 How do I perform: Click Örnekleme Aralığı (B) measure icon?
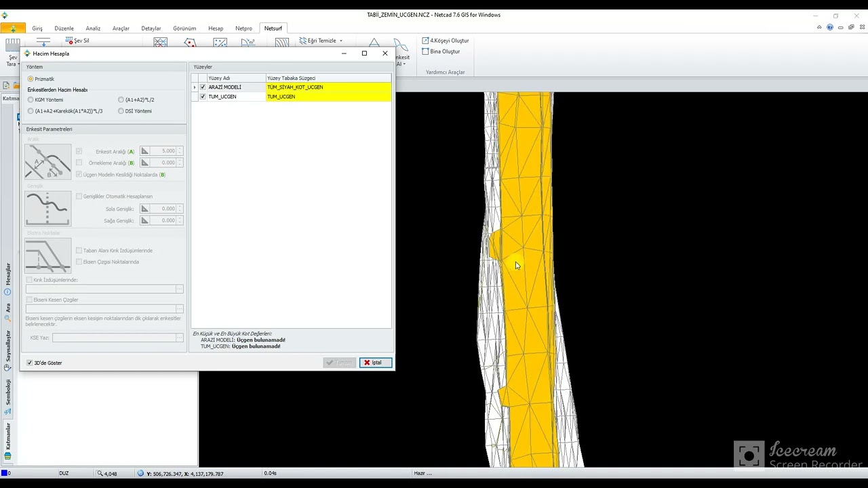(x=144, y=163)
